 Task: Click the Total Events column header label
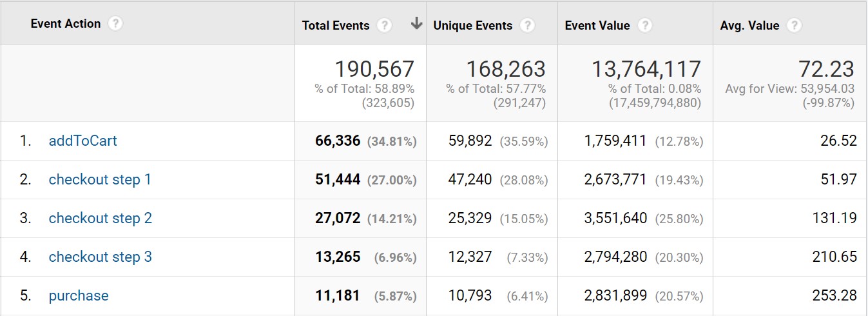click(336, 26)
